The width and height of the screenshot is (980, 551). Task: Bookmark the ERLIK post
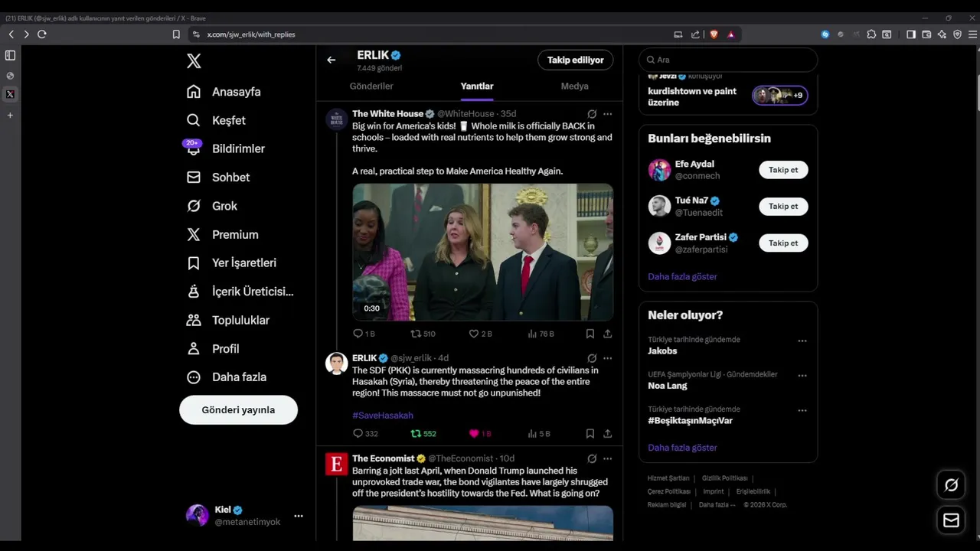[x=590, y=433]
